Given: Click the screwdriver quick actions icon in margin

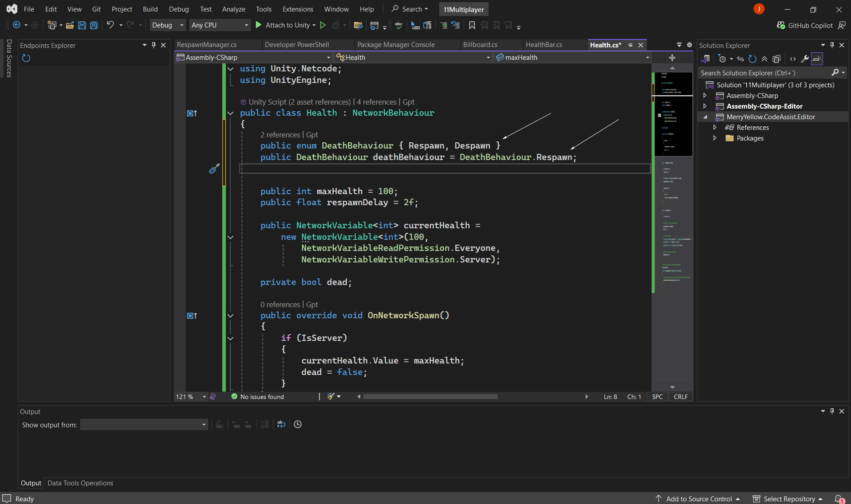Looking at the screenshot, I should click(214, 168).
